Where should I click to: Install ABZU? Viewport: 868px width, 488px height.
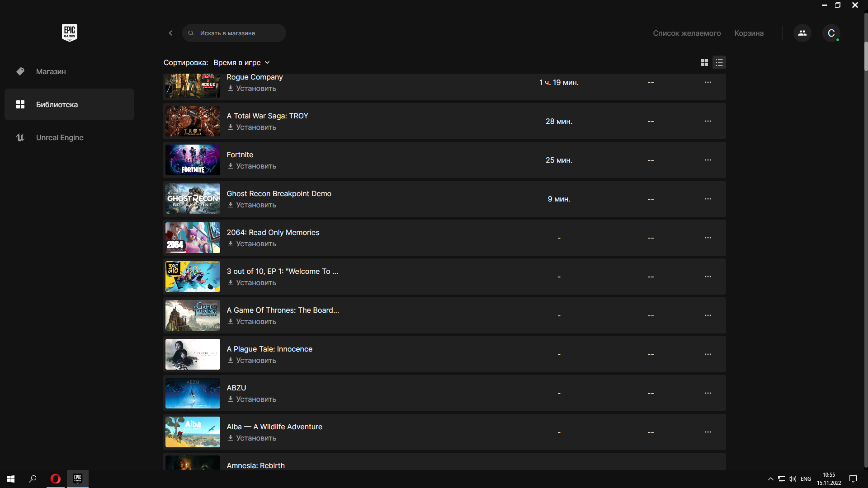pyautogui.click(x=252, y=399)
